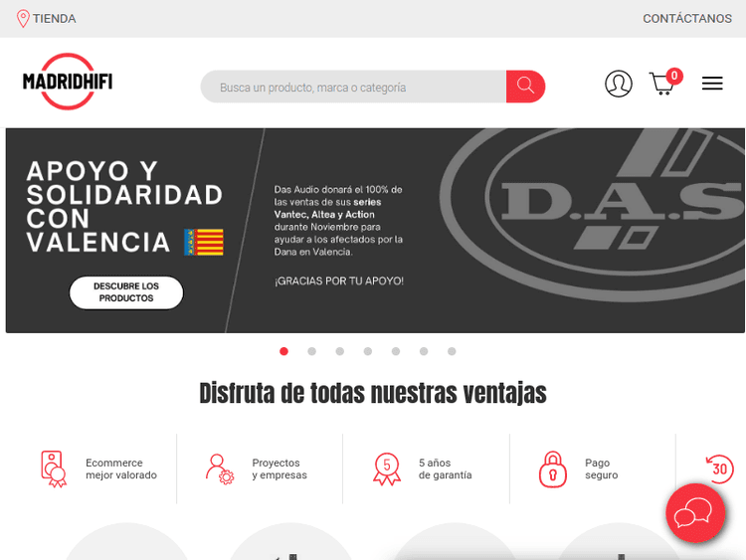
Task: Focus the product search input field
Action: pyautogui.click(x=353, y=88)
